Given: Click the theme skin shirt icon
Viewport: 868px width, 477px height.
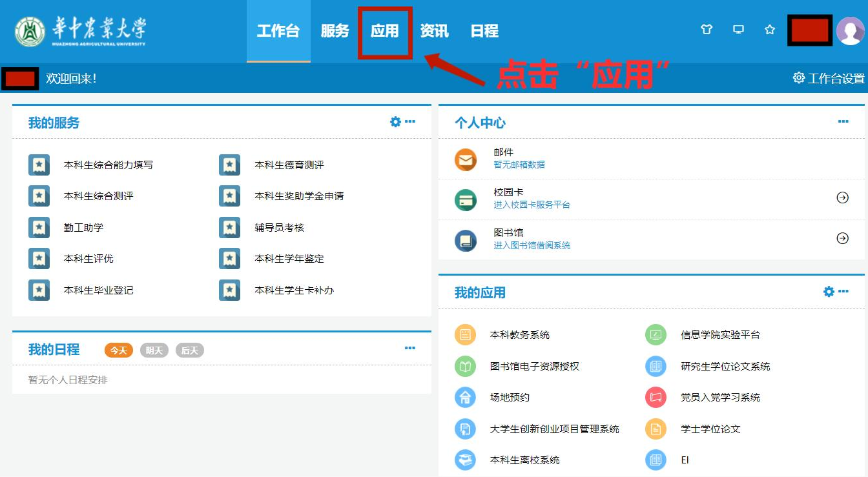Looking at the screenshot, I should pyautogui.click(x=707, y=30).
